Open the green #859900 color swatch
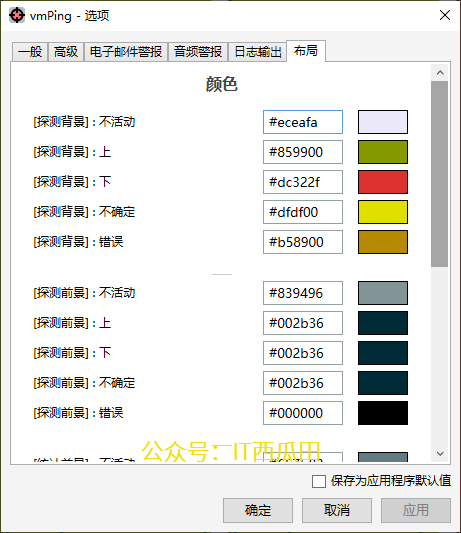Screen dimensions: 461x533 tap(383, 152)
